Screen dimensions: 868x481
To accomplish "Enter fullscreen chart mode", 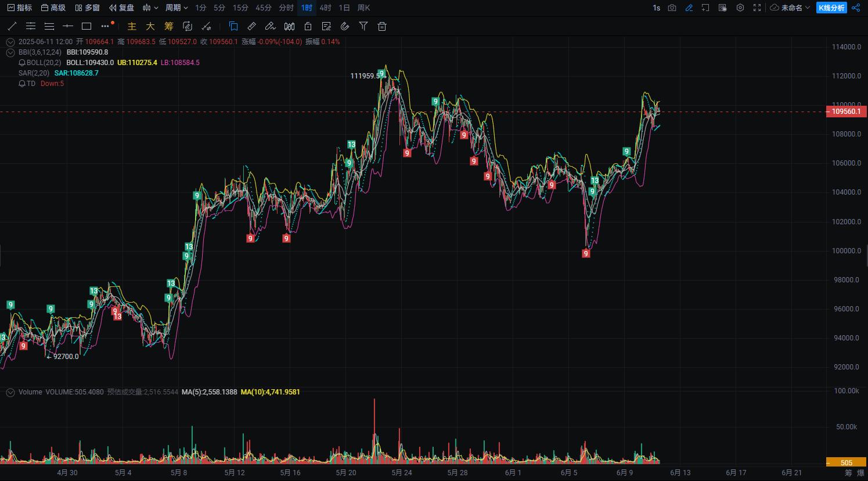I will point(757,8).
